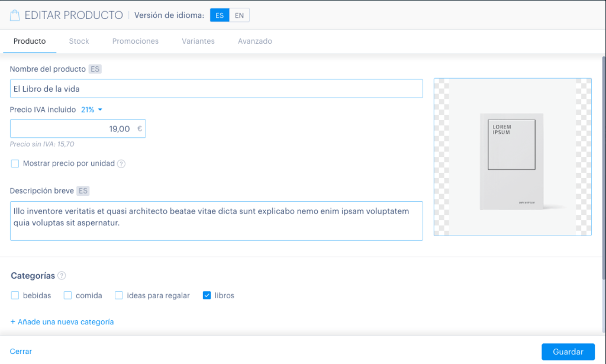Click the ES badge next to Nombre del producto

click(95, 69)
